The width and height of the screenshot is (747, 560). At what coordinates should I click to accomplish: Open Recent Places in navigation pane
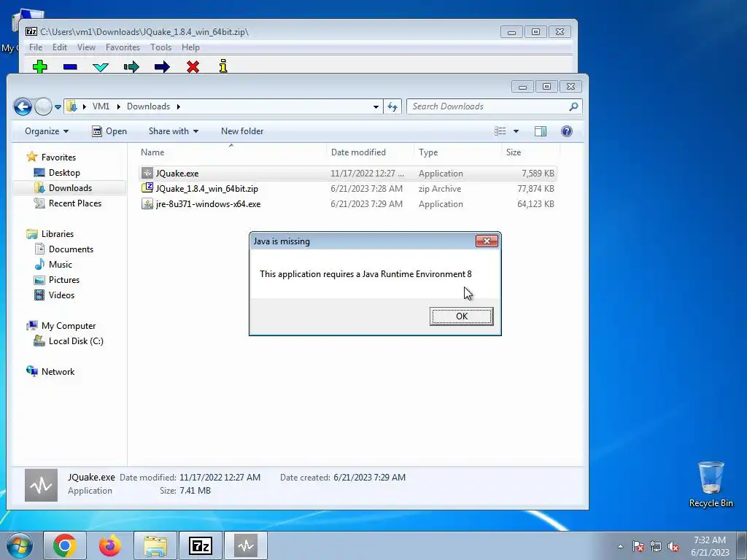pyautogui.click(x=75, y=203)
